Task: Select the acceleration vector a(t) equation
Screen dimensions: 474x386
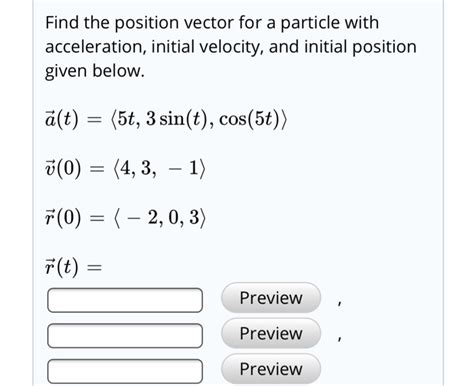Action: [166, 119]
